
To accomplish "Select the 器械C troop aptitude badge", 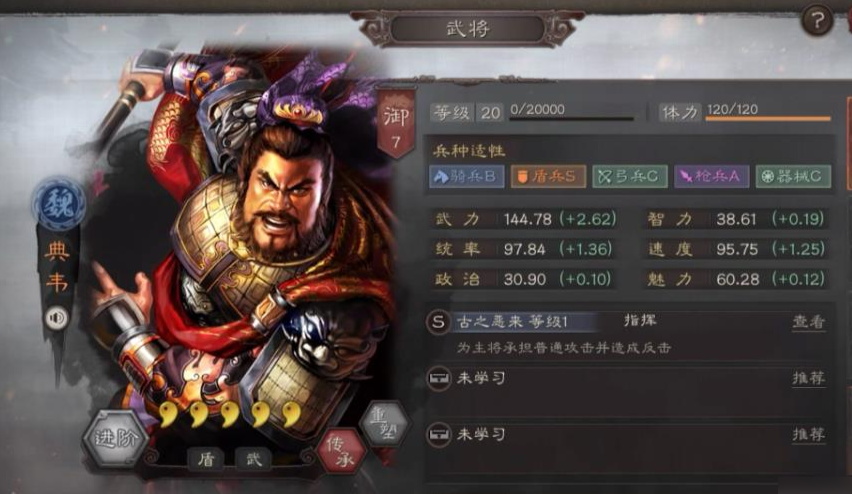I will pos(793,177).
